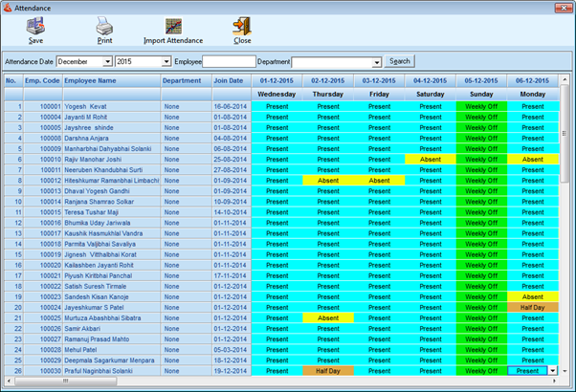Image resolution: width=576 pixels, height=392 pixels.
Task: Select the Emp. Code column header
Action: pyautogui.click(x=43, y=81)
